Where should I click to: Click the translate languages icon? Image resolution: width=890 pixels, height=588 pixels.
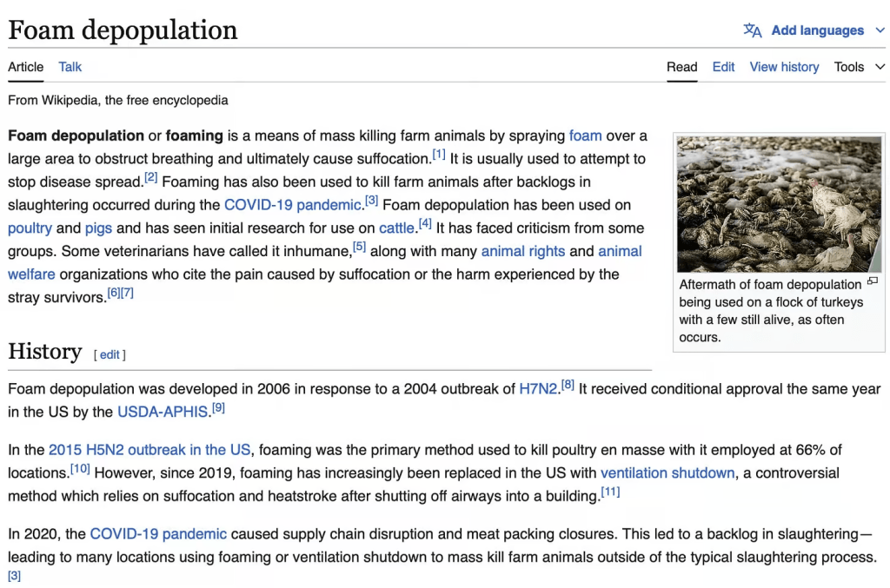click(752, 30)
